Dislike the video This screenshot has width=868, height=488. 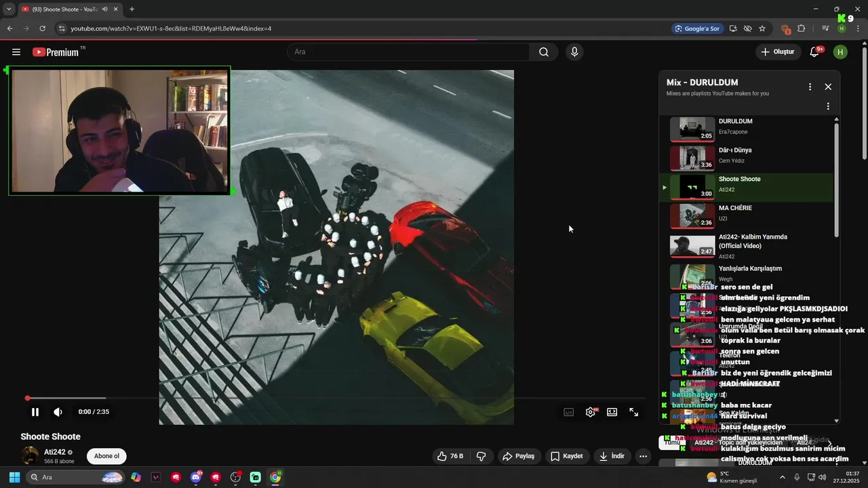pos(481,456)
